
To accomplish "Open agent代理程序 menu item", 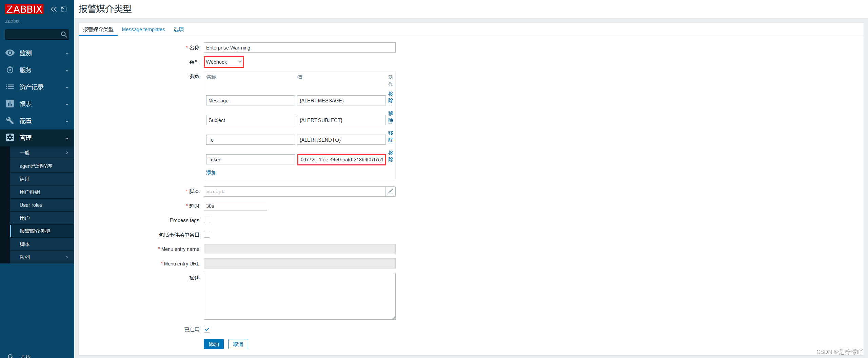I will (42, 166).
